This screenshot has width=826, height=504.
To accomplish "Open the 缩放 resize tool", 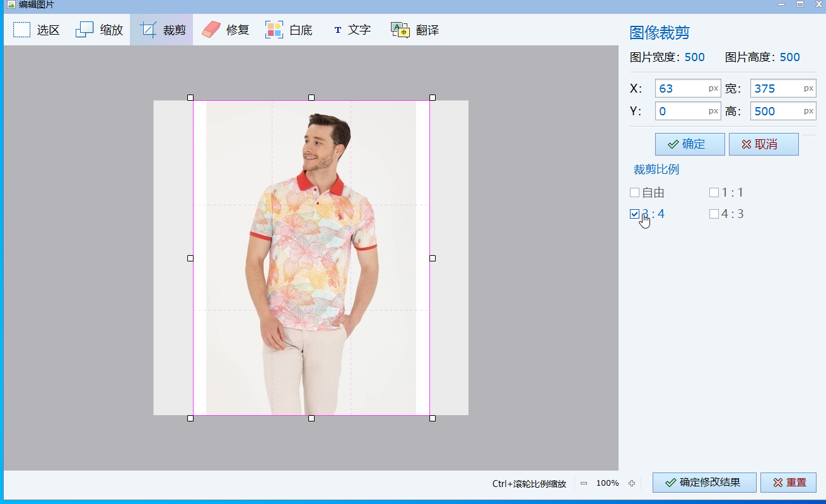I will pos(99,30).
